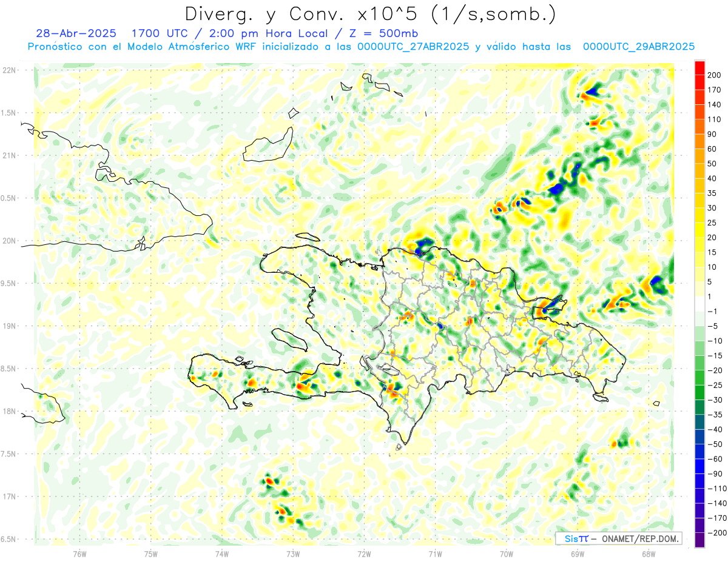The image size is (728, 562).
Task: Click the '15' color bar label
Action: 712,252
